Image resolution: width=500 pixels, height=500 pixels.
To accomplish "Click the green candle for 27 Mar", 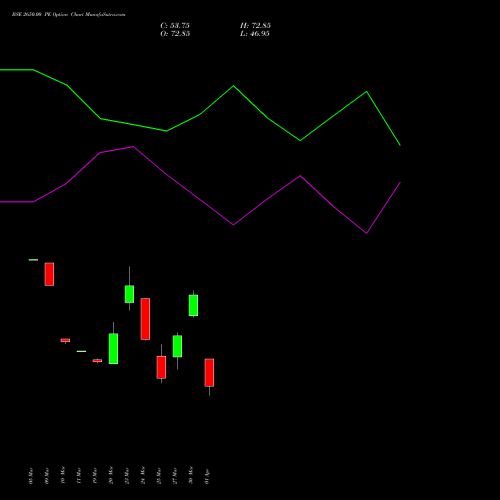I will pyautogui.click(x=177, y=346).
